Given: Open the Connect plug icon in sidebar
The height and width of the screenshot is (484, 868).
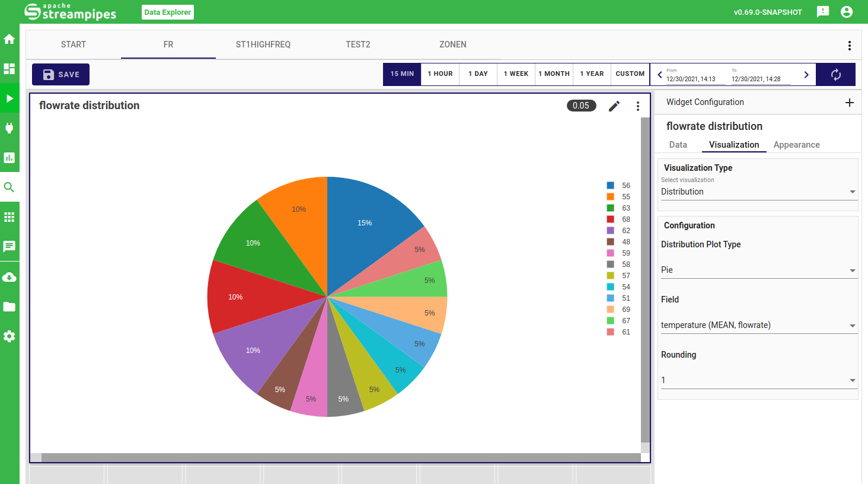Looking at the screenshot, I should click(9, 128).
